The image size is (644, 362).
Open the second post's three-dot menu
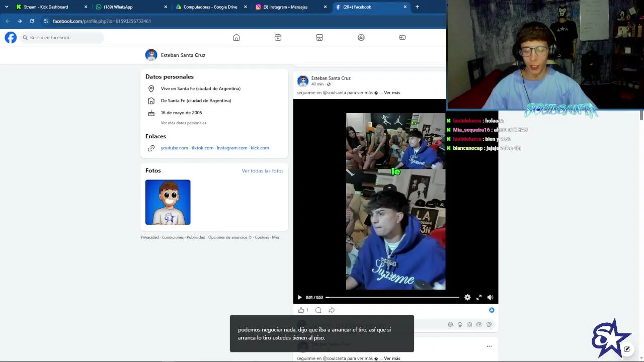[x=489, y=346]
